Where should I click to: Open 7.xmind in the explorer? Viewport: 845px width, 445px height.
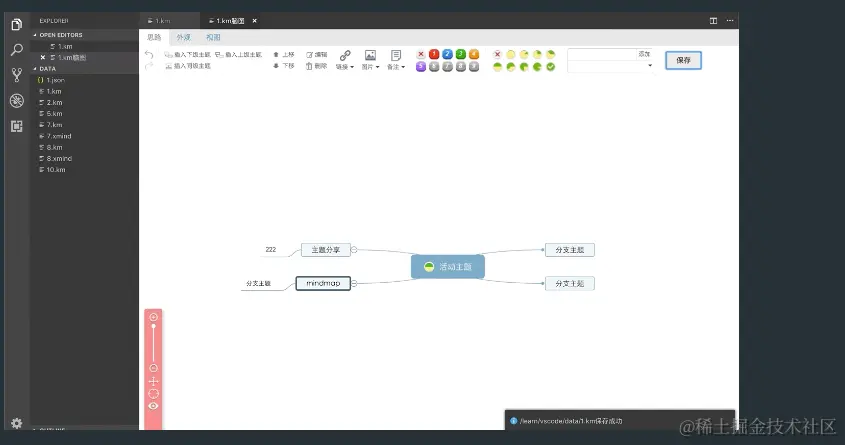pyautogui.click(x=59, y=136)
